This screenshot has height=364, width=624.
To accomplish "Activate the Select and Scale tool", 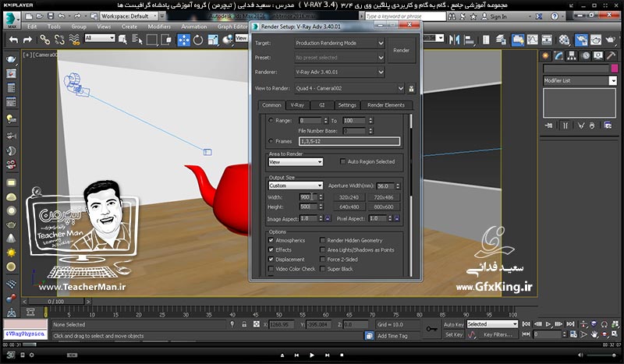I will [x=213, y=40].
